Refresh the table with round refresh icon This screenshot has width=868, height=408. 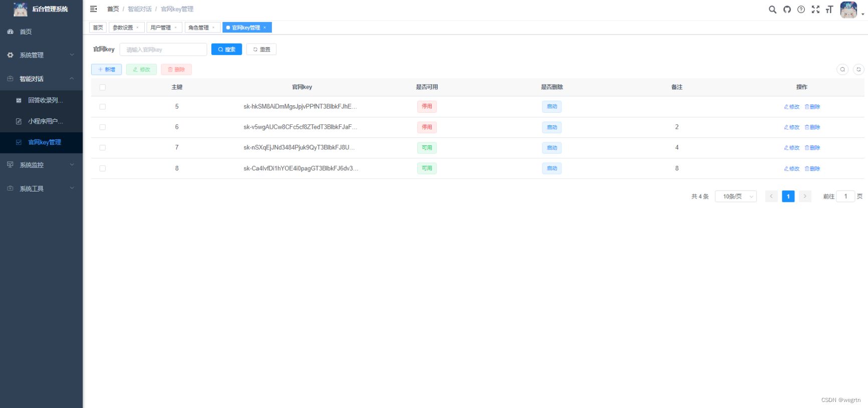(x=858, y=70)
